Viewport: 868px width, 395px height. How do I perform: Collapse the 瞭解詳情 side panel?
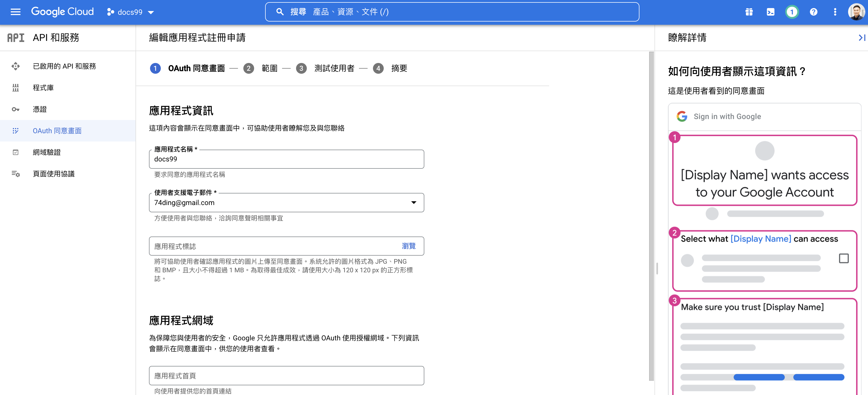point(861,37)
